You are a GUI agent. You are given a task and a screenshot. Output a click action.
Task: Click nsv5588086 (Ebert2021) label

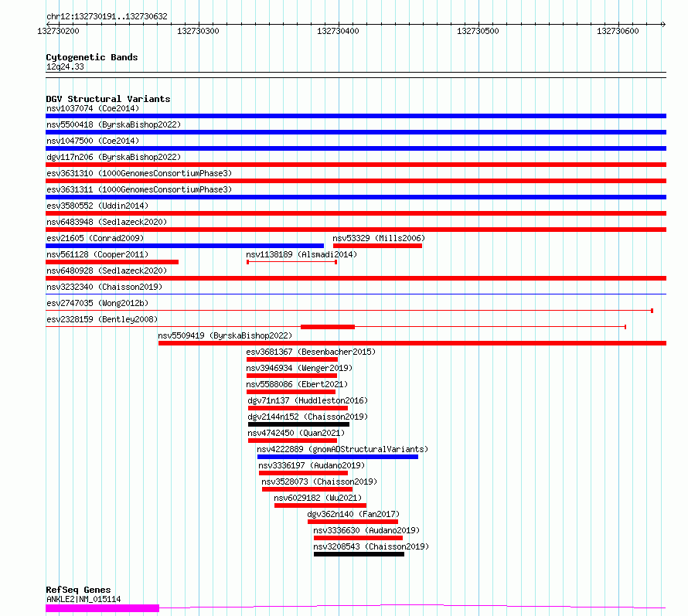(x=297, y=384)
